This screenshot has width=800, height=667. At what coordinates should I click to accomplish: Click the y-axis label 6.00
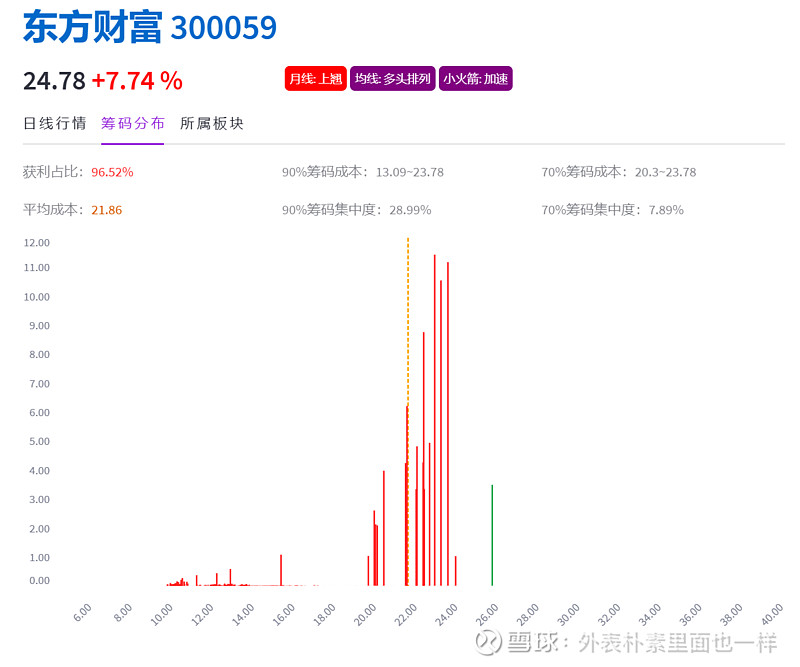pos(39,412)
